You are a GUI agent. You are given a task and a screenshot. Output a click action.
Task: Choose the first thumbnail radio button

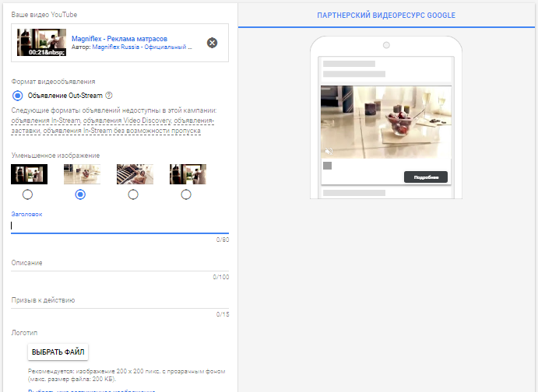coord(27,194)
